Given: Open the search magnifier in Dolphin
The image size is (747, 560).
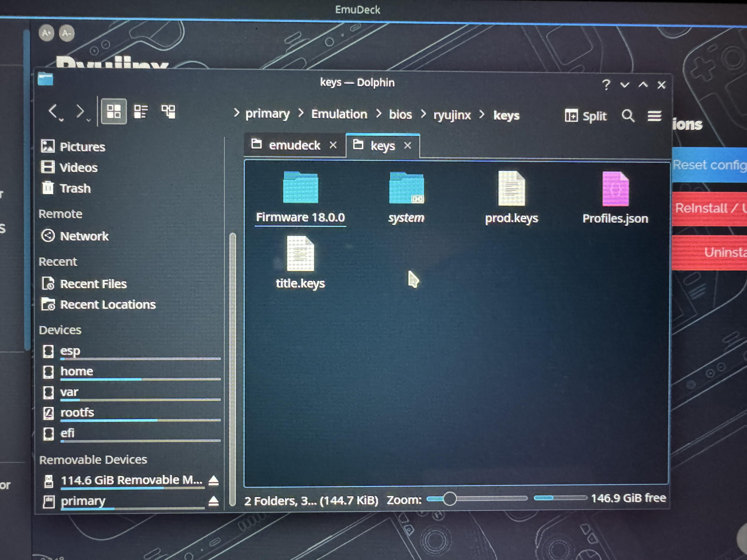Looking at the screenshot, I should 628,116.
